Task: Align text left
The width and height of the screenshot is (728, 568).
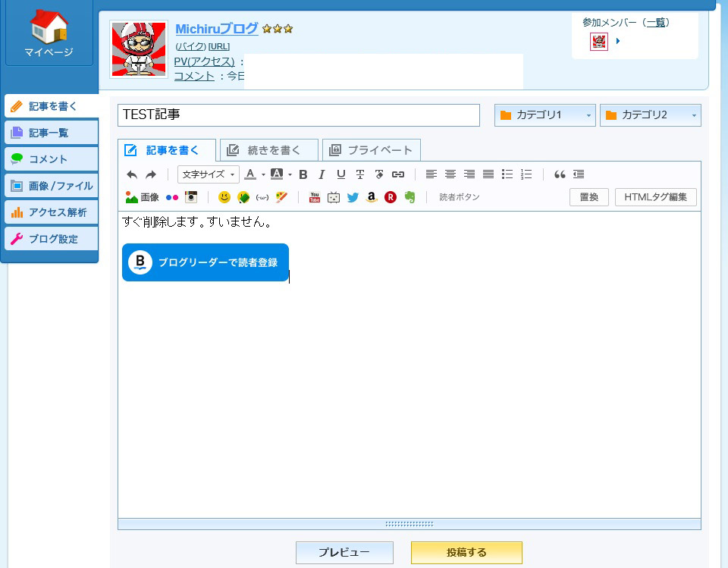Action: 431,174
